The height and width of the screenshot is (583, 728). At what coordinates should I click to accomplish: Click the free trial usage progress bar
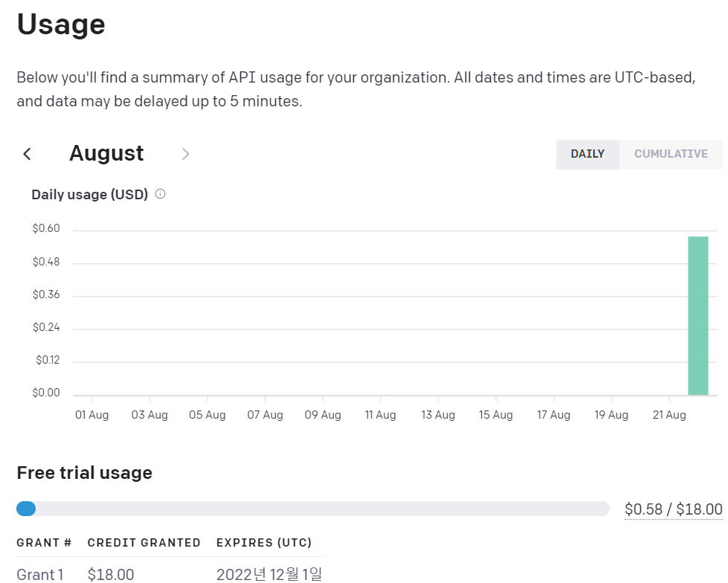(312, 509)
